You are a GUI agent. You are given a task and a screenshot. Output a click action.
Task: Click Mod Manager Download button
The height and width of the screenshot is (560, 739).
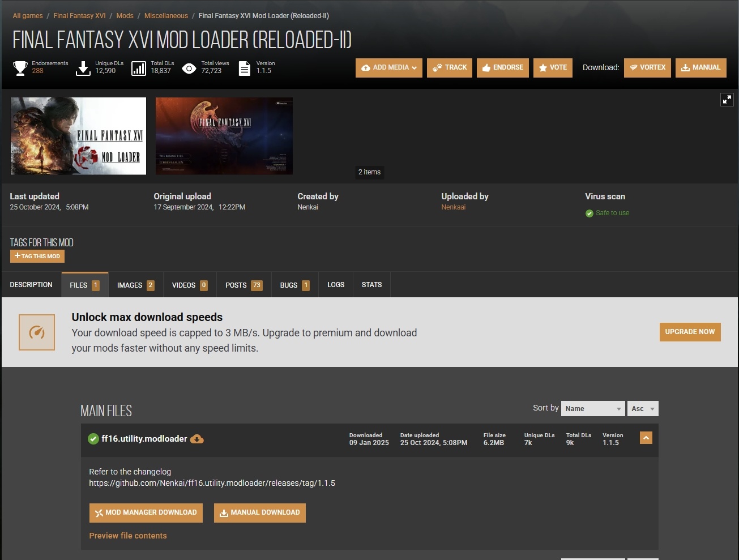[146, 512]
